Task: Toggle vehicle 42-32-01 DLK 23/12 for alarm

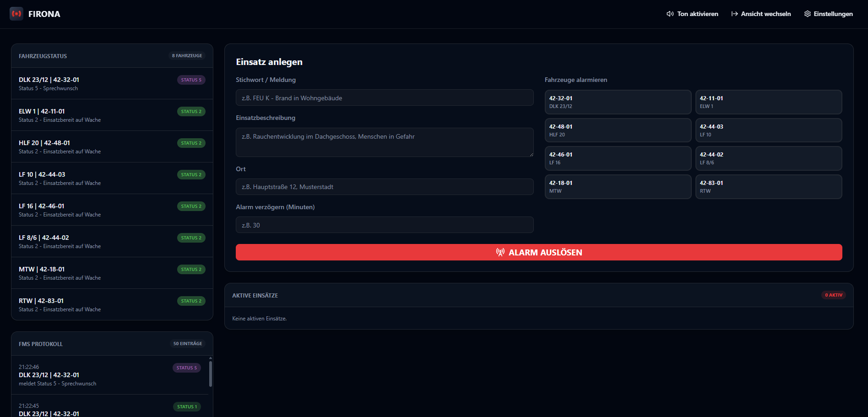Action: (x=618, y=102)
